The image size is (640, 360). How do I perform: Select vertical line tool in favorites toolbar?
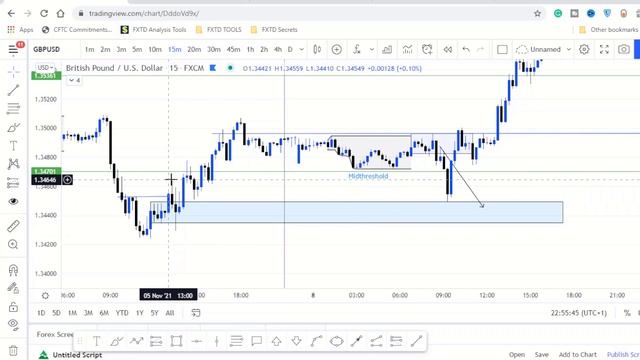click(217, 341)
